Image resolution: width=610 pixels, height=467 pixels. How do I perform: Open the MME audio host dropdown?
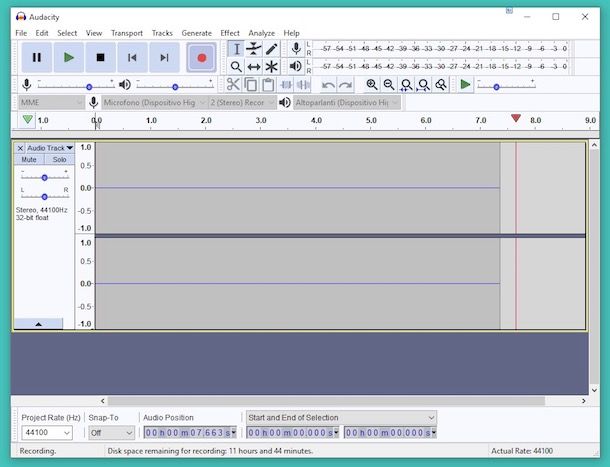coord(51,103)
